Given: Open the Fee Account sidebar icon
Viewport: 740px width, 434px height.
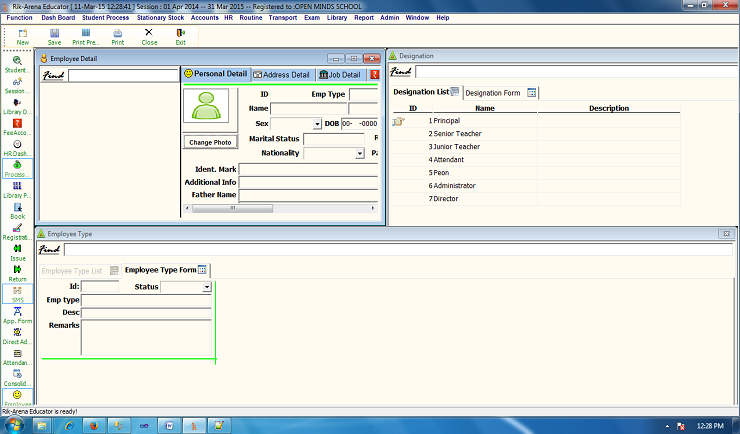Looking at the screenshot, I should 17,127.
